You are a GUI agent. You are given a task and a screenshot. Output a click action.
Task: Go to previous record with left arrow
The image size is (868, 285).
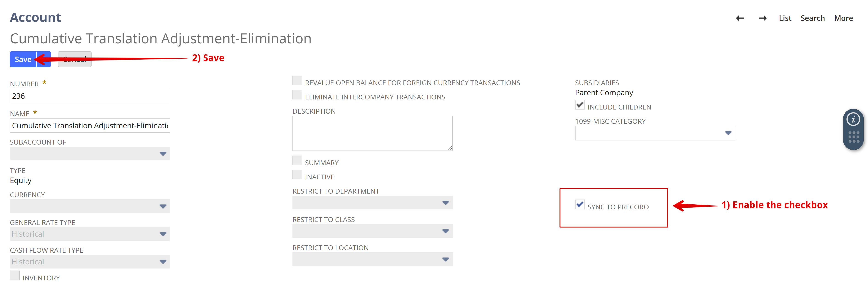pyautogui.click(x=740, y=18)
